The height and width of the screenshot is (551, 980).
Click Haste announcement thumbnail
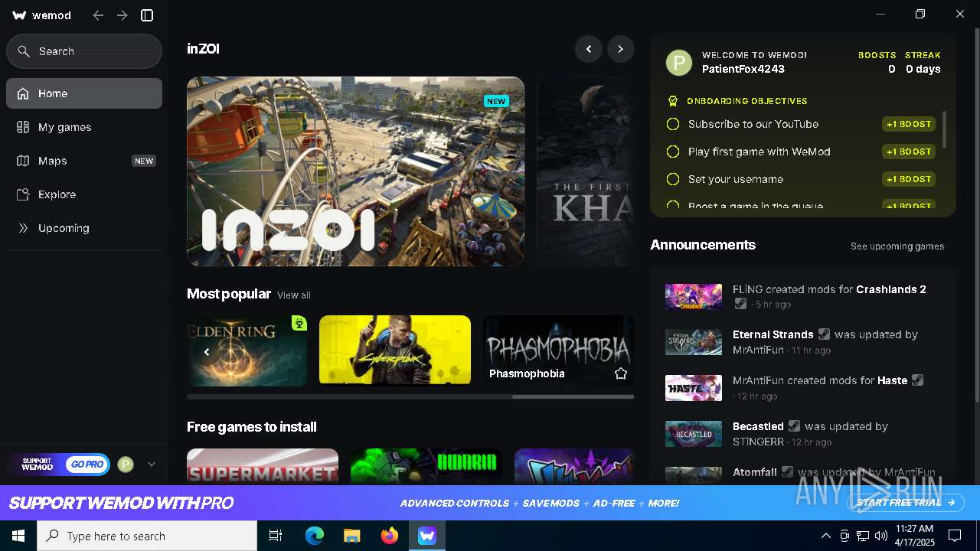[x=694, y=388]
